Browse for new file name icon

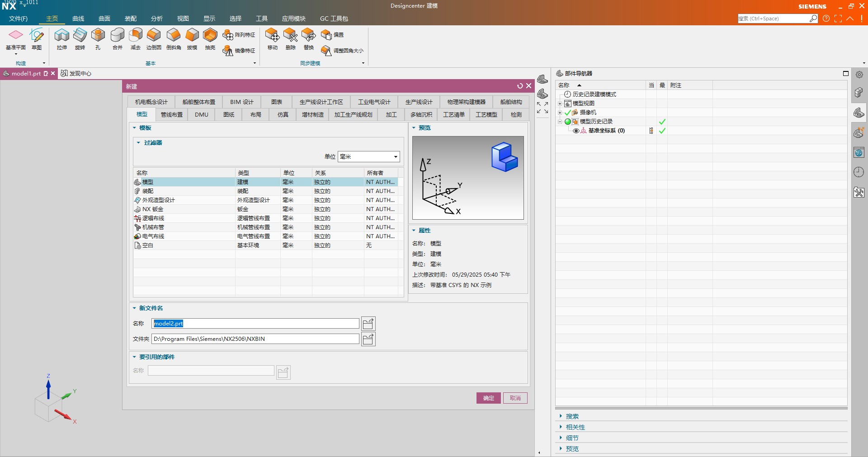(368, 324)
